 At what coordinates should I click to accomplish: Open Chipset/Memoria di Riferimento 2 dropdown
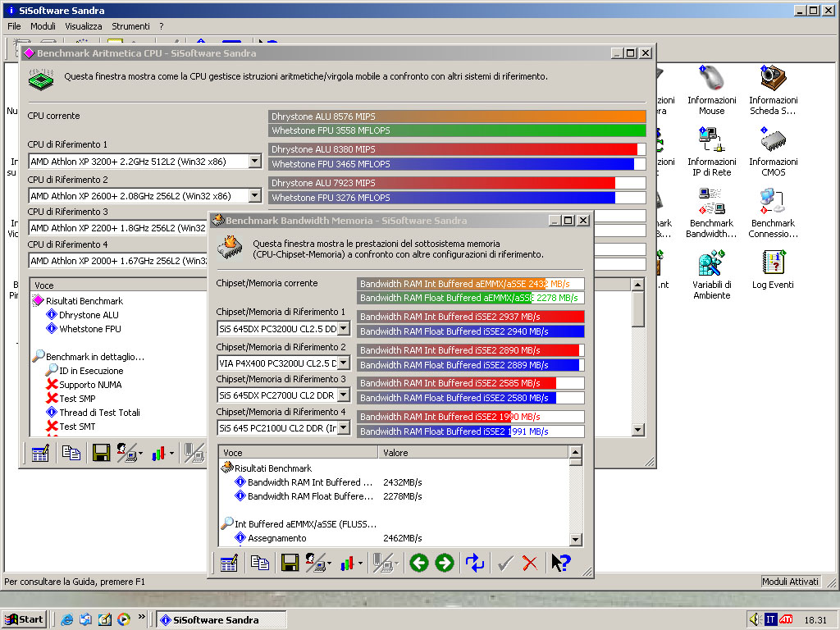[344, 363]
